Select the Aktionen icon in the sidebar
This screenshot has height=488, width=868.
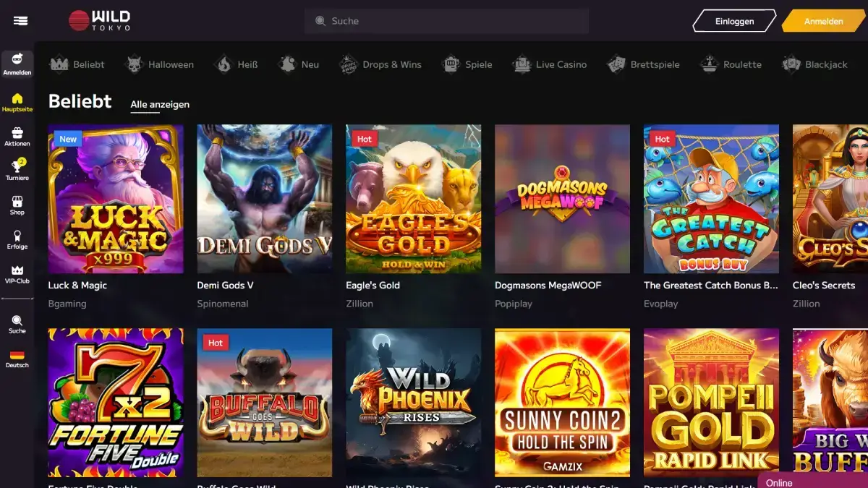17,134
